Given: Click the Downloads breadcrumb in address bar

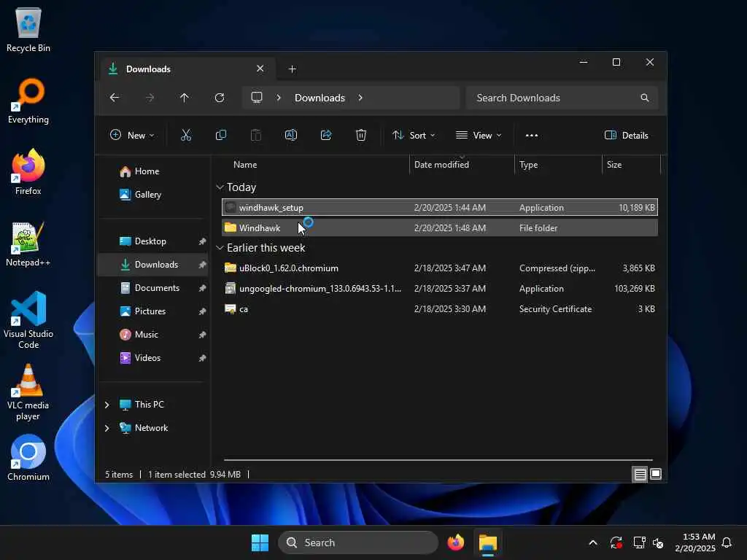Looking at the screenshot, I should (x=320, y=98).
